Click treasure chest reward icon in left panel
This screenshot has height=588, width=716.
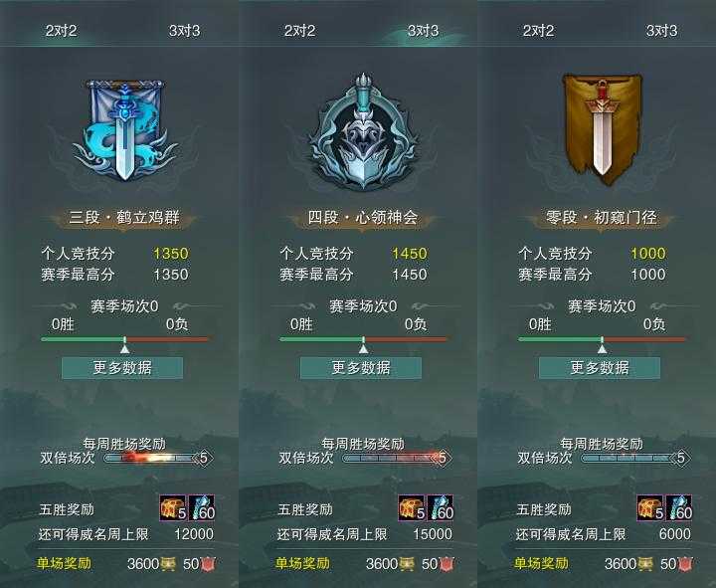173,507
